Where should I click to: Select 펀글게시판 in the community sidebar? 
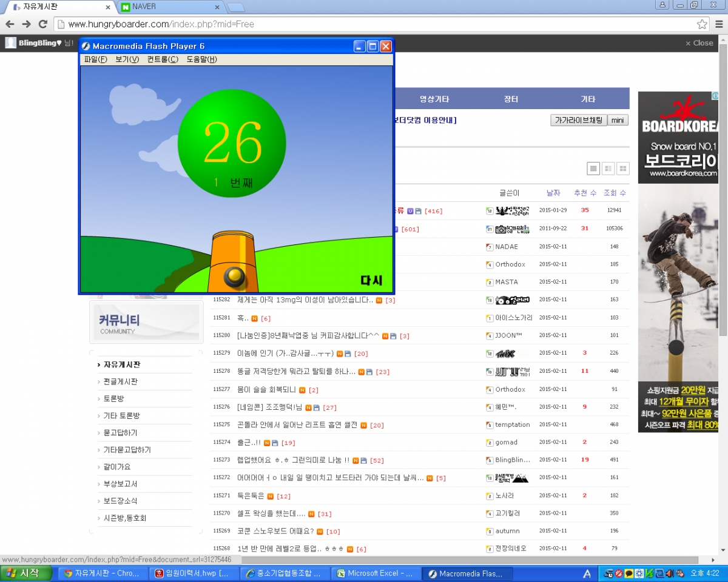tap(120, 382)
